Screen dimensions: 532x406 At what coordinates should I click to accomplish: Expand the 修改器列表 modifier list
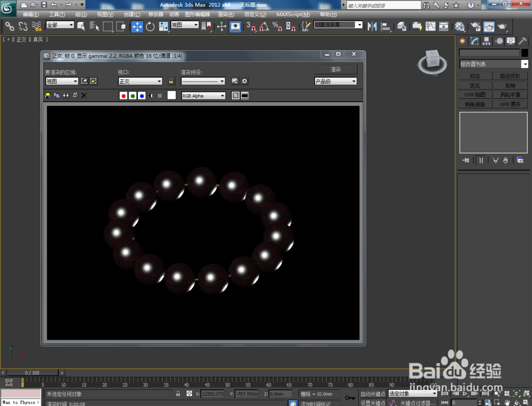tap(494, 64)
